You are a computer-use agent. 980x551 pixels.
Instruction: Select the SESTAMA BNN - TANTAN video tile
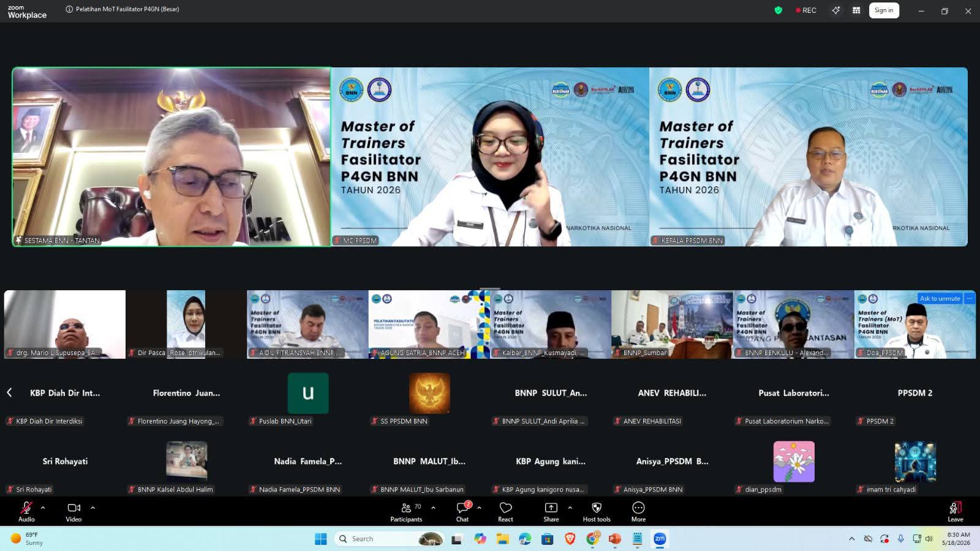(171, 157)
